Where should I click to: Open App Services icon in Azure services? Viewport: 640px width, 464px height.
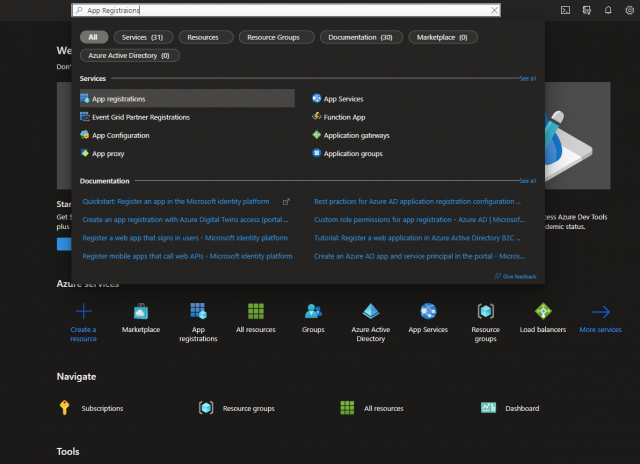[428, 311]
